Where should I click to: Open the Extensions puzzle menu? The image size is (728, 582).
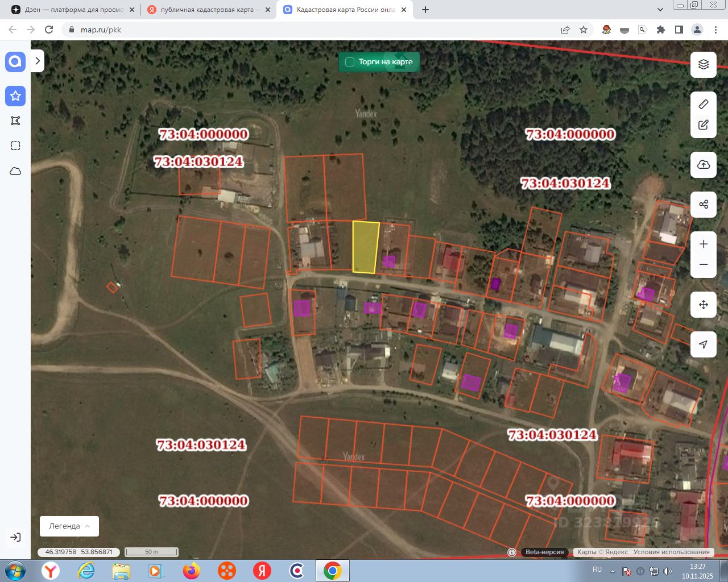point(660,30)
